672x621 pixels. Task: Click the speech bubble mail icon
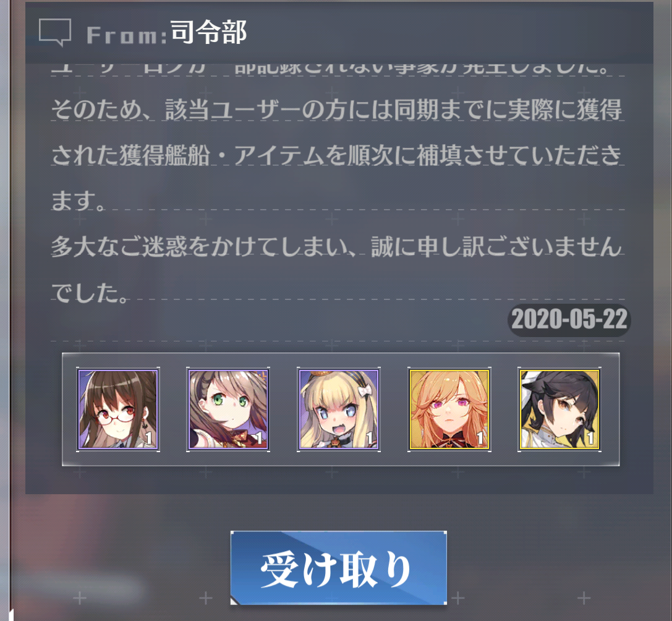55,33
